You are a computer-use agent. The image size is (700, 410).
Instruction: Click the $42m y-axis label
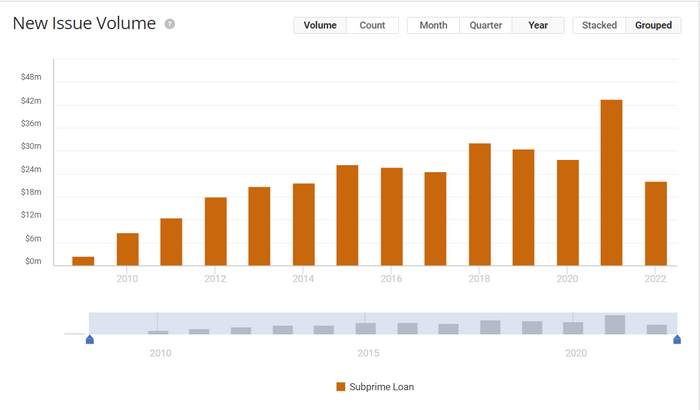click(31, 101)
